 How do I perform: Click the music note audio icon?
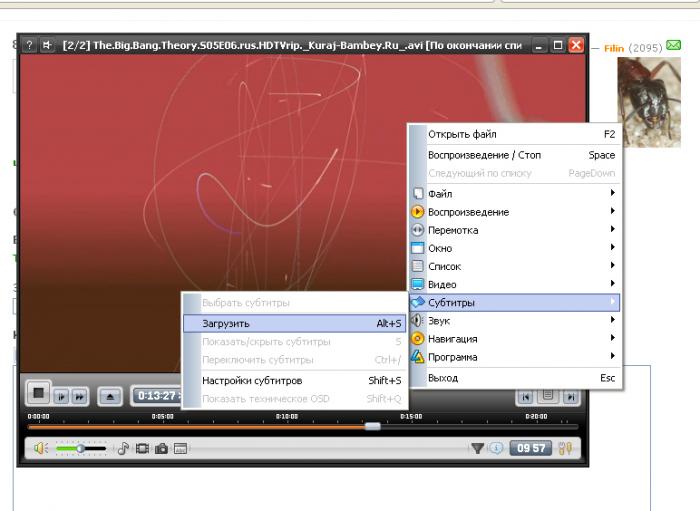tap(124, 449)
